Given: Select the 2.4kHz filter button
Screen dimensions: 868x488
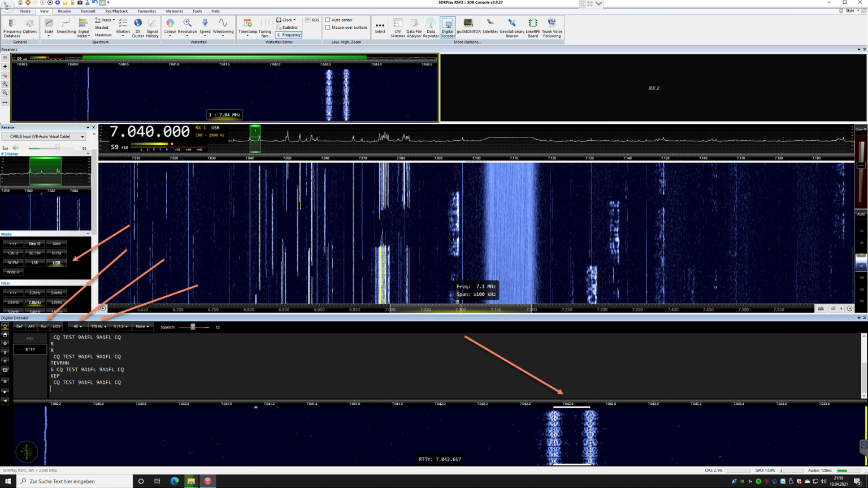Looking at the screenshot, I should click(57, 292).
